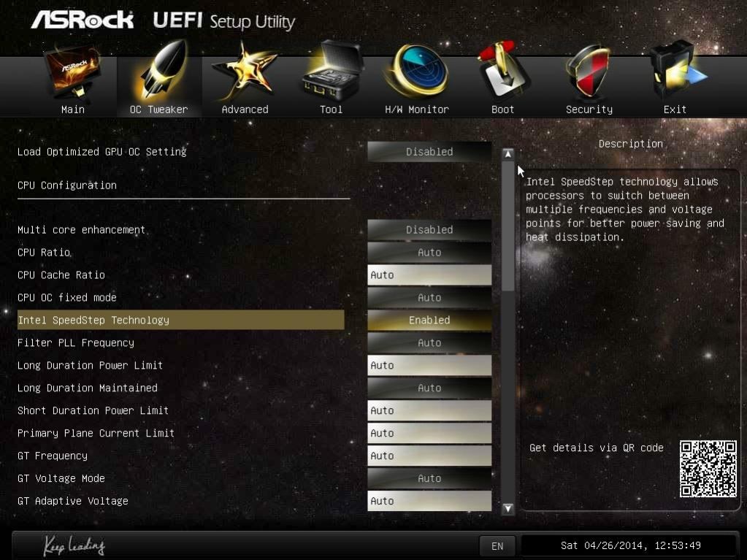Click the QR code image

708,469
